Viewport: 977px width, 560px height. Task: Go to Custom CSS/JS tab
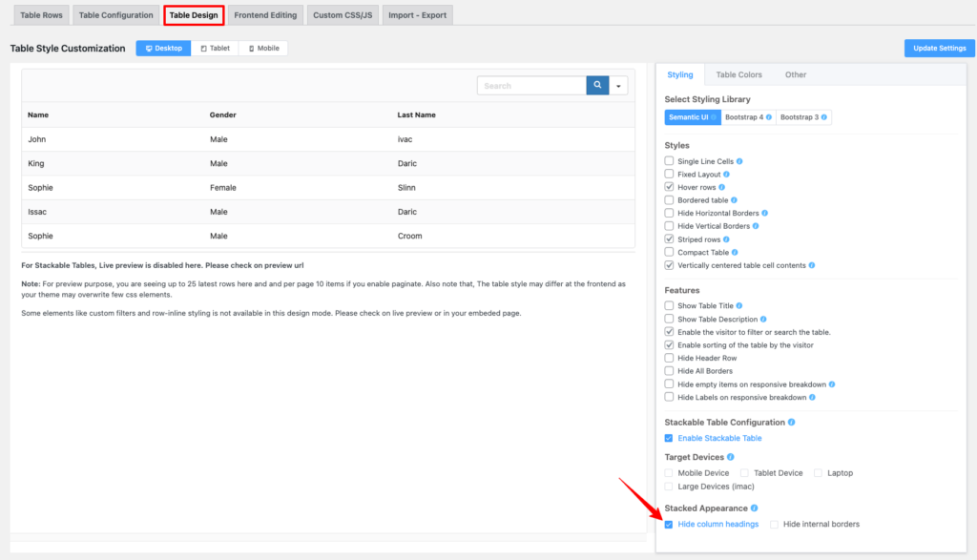[x=343, y=15]
